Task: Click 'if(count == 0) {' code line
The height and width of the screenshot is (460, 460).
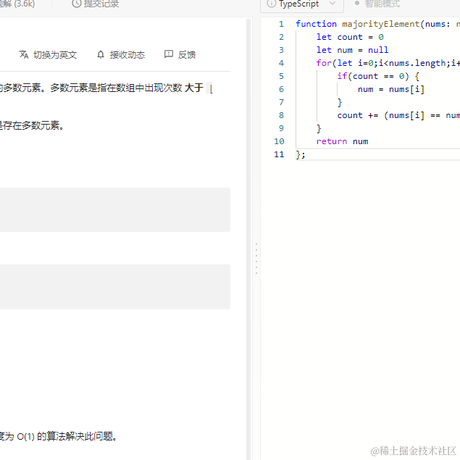Action: pos(378,76)
